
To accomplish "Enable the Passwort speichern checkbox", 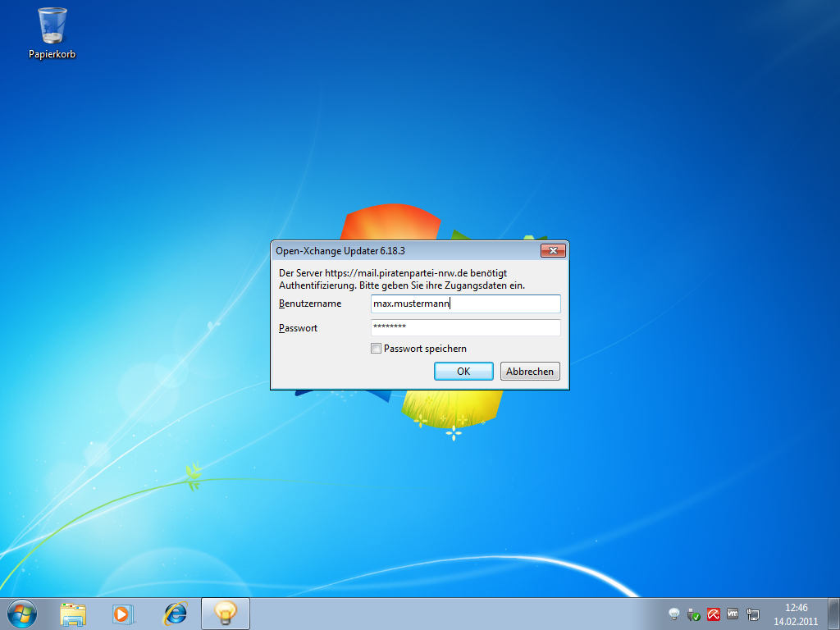I will point(377,349).
